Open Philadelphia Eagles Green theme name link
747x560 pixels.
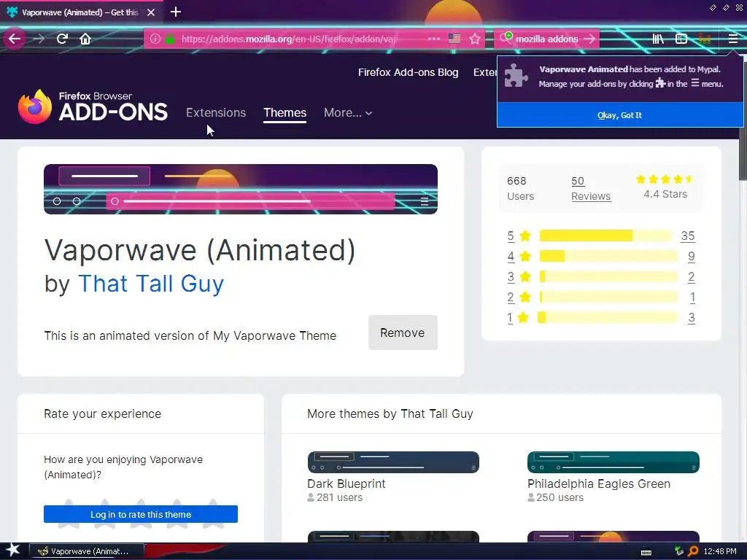click(x=599, y=484)
